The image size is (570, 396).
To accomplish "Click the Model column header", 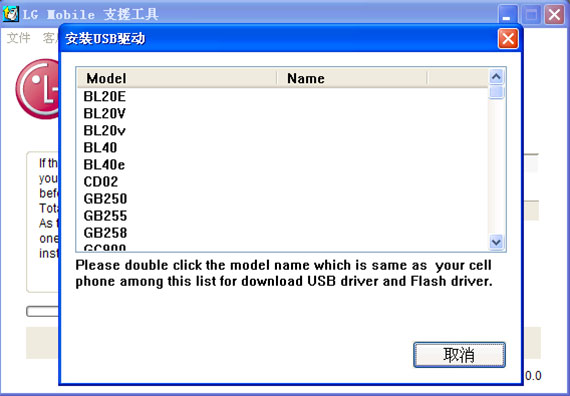I will (x=177, y=78).
